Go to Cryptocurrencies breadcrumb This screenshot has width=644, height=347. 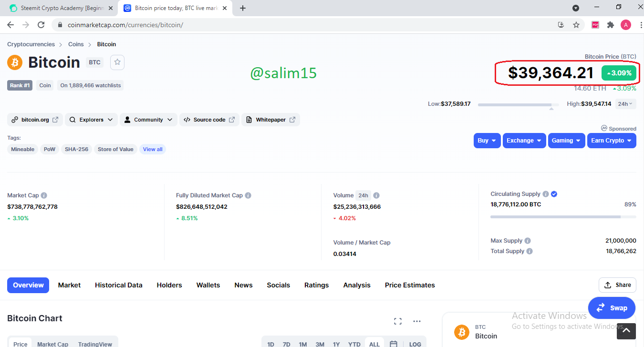[31, 44]
